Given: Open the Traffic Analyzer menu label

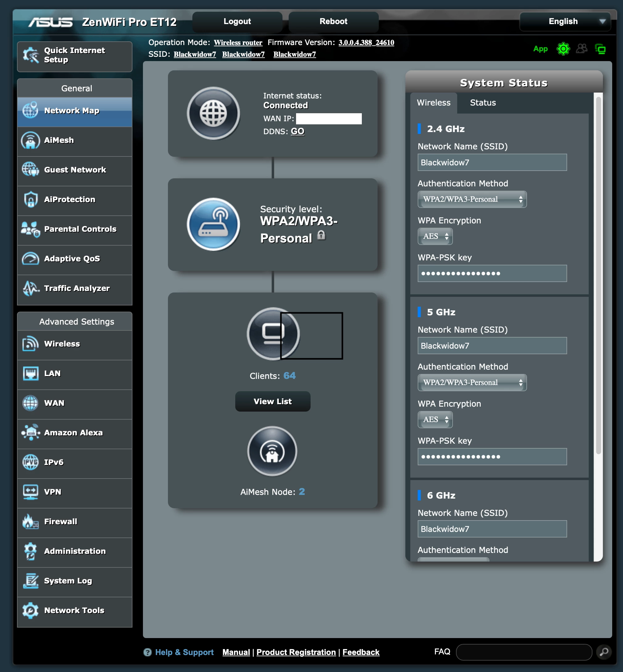Looking at the screenshot, I should (x=77, y=288).
